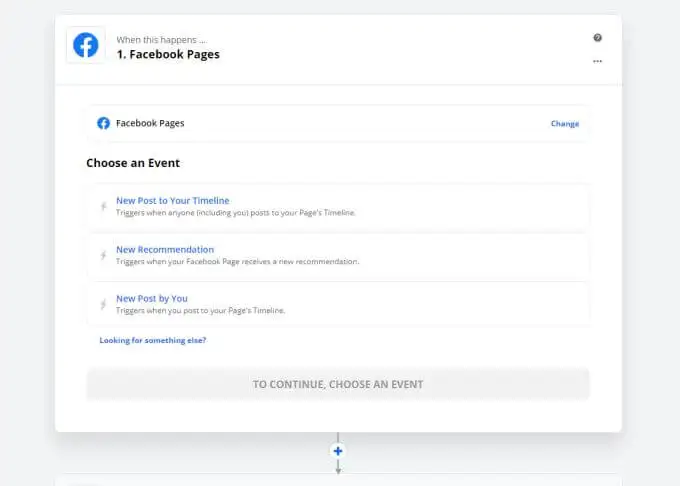
Task: Click lightning icon beside New Post by You
Action: click(103, 304)
